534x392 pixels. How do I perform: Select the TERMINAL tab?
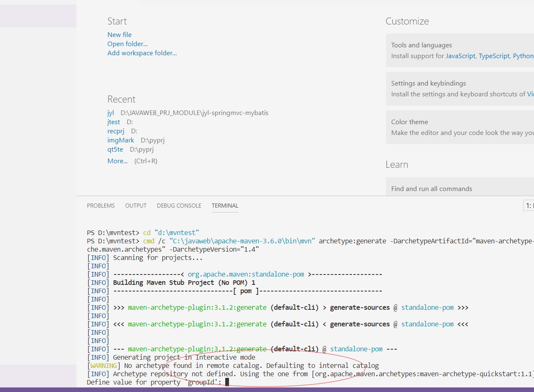[x=225, y=206]
